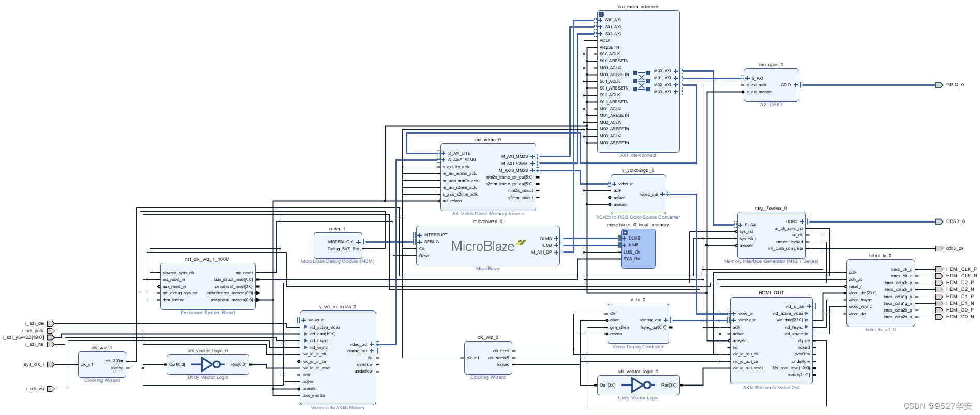980x415 pixels.
Task: Select the DDR3_0 external port symbol
Action: coord(939,221)
